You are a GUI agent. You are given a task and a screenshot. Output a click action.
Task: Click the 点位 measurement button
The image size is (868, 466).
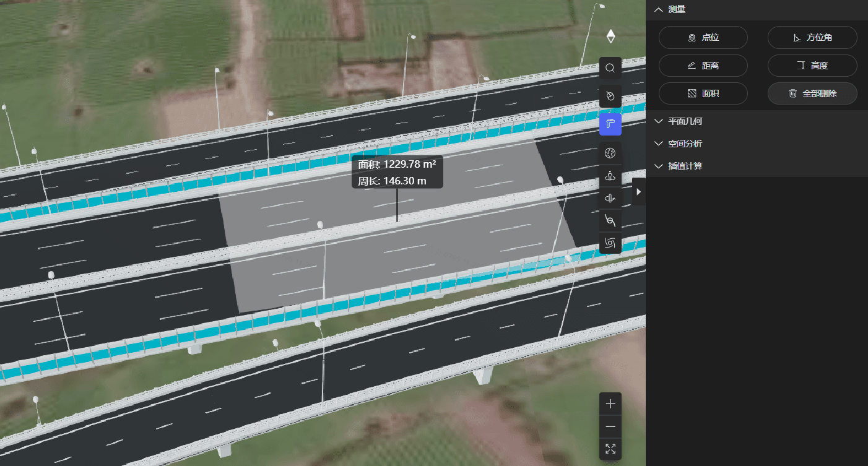pos(703,38)
